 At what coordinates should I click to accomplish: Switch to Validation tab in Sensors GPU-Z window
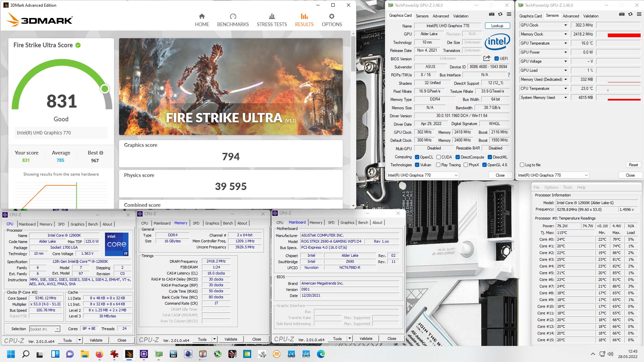[591, 16]
